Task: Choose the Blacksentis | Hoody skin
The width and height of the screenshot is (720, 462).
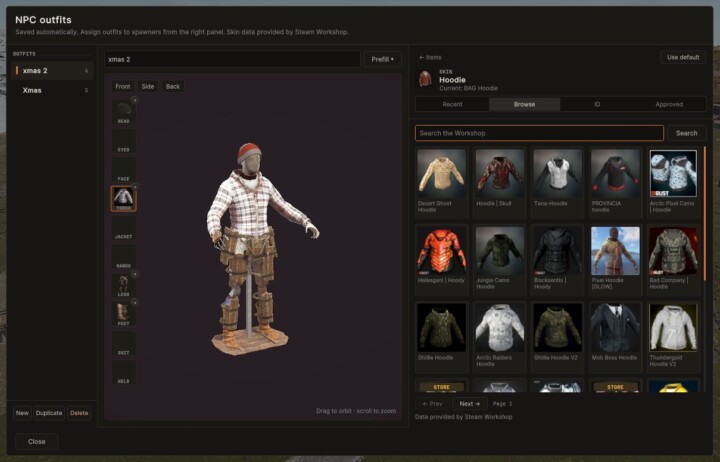Action: pos(557,259)
